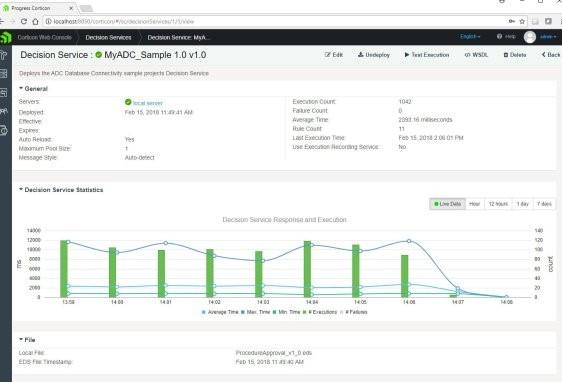The height and width of the screenshot is (382, 562).
Task: Bookmark the page with the star icon
Action: [522, 22]
